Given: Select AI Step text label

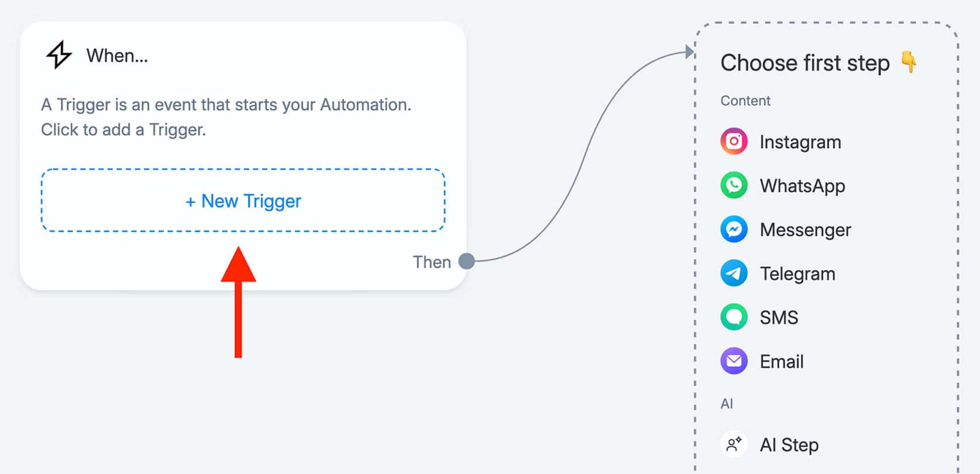Looking at the screenshot, I should click(789, 445).
